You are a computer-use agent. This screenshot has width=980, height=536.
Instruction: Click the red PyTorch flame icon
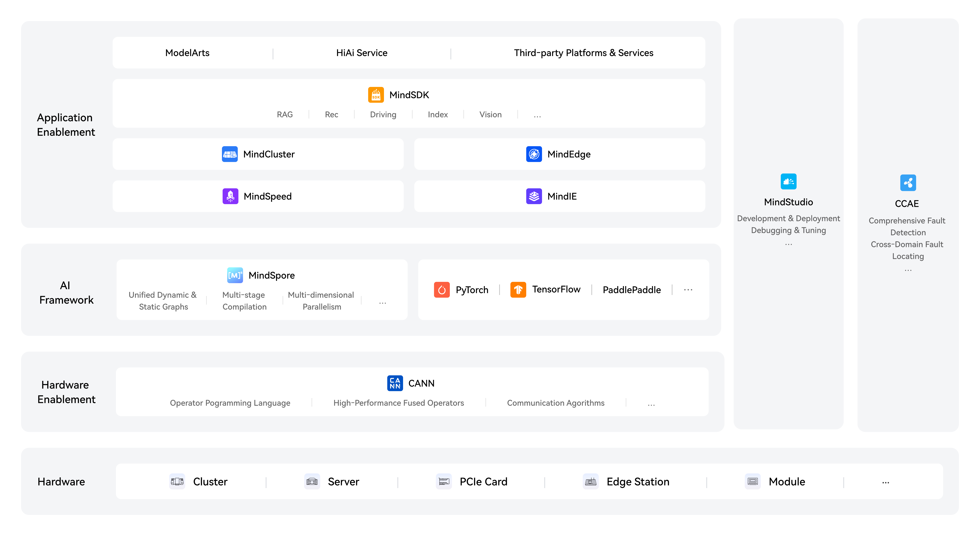(x=442, y=290)
